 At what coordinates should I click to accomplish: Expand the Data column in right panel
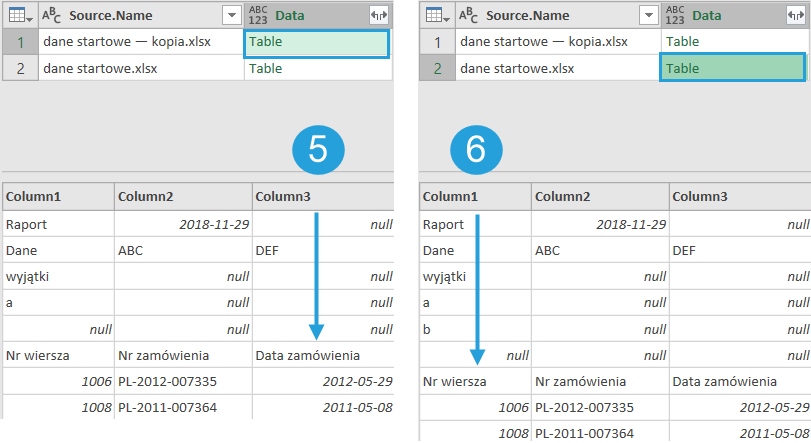pos(796,15)
